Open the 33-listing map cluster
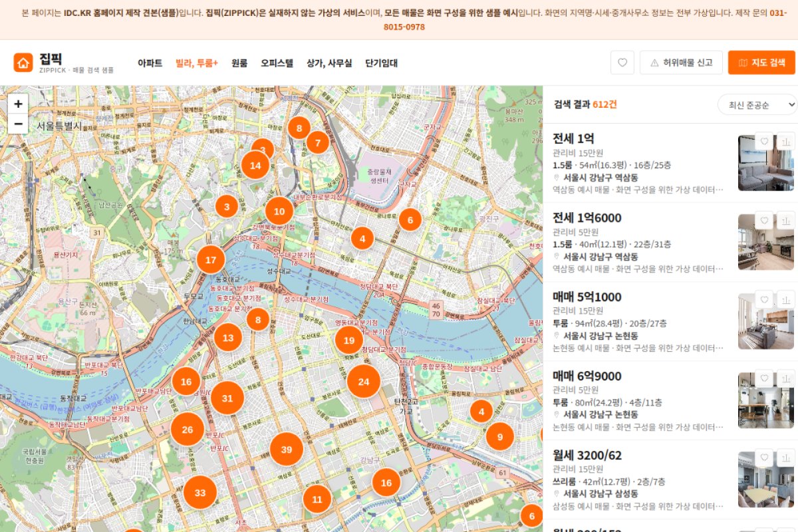798x532 pixels. point(200,493)
